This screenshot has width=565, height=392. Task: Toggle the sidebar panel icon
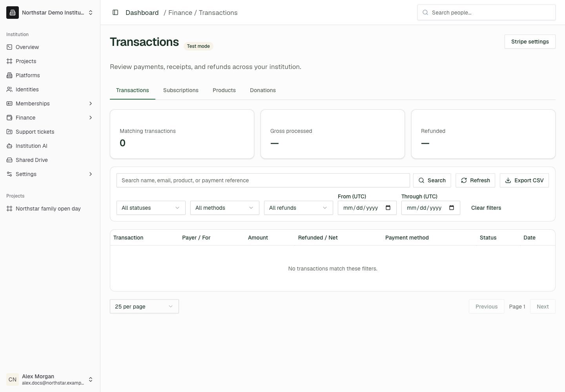click(x=115, y=13)
